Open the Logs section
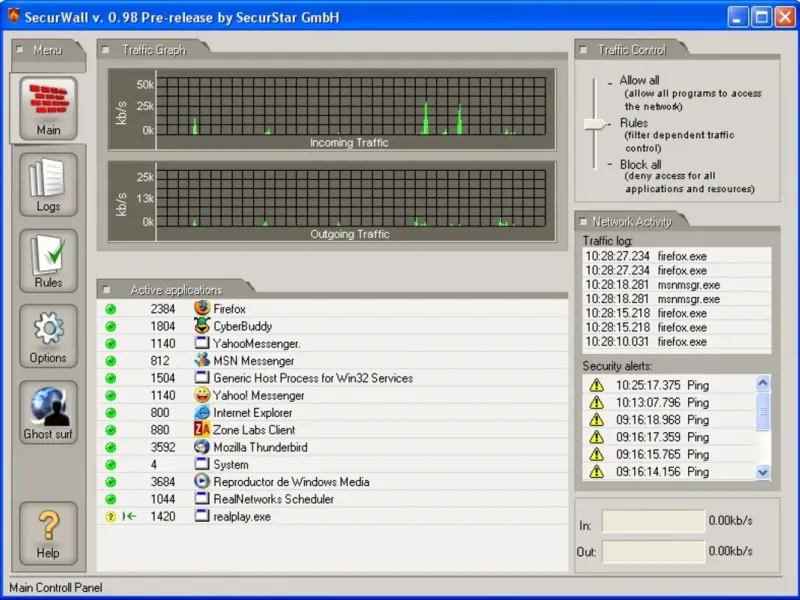This screenshot has height=600, width=800. 48,184
